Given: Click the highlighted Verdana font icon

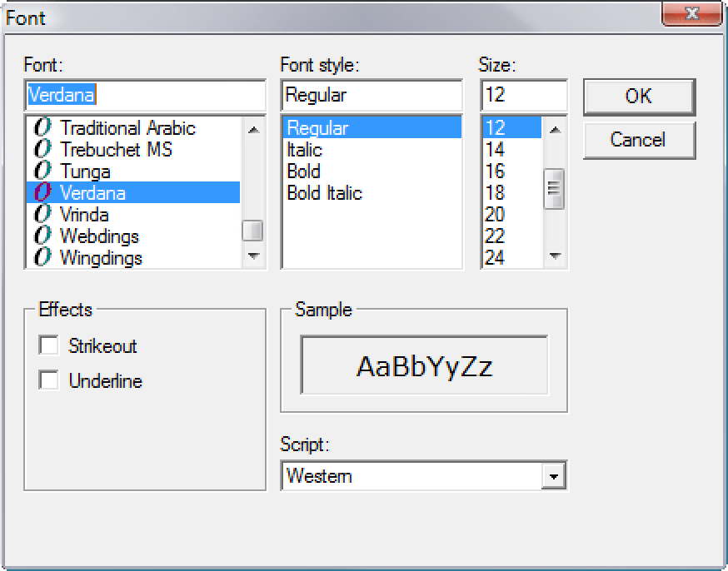Looking at the screenshot, I should (42, 193).
